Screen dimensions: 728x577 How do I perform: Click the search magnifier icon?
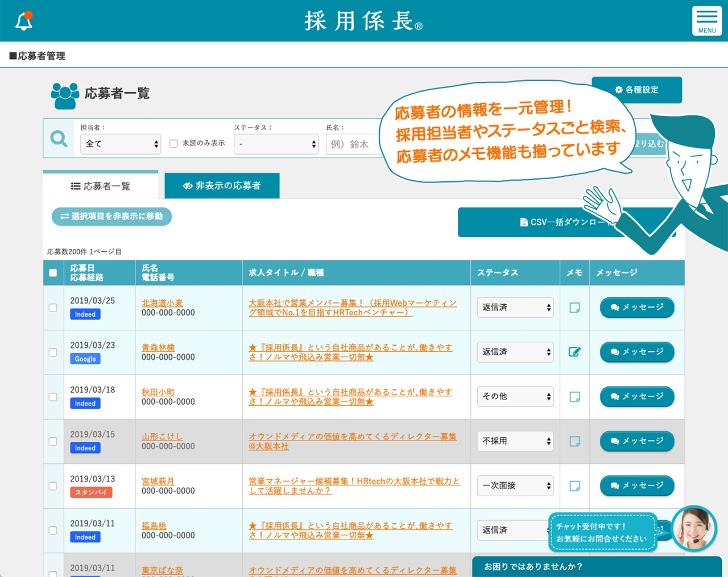pyautogui.click(x=59, y=138)
